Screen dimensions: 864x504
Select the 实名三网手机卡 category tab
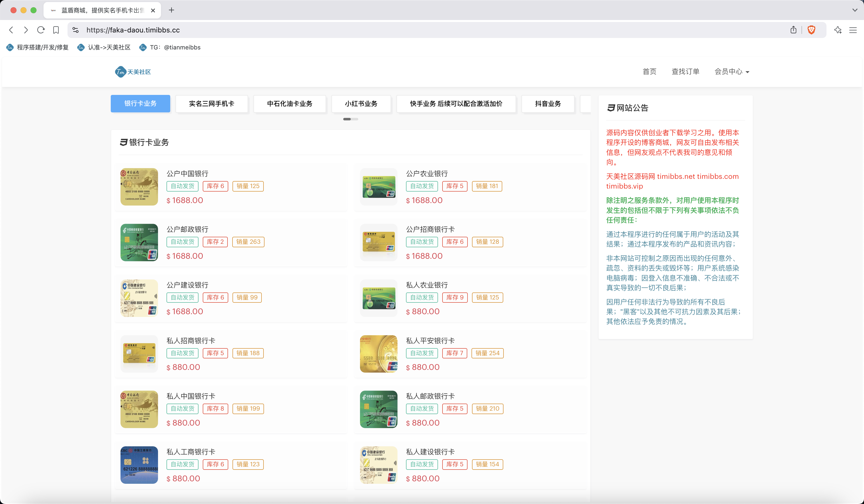tap(211, 103)
